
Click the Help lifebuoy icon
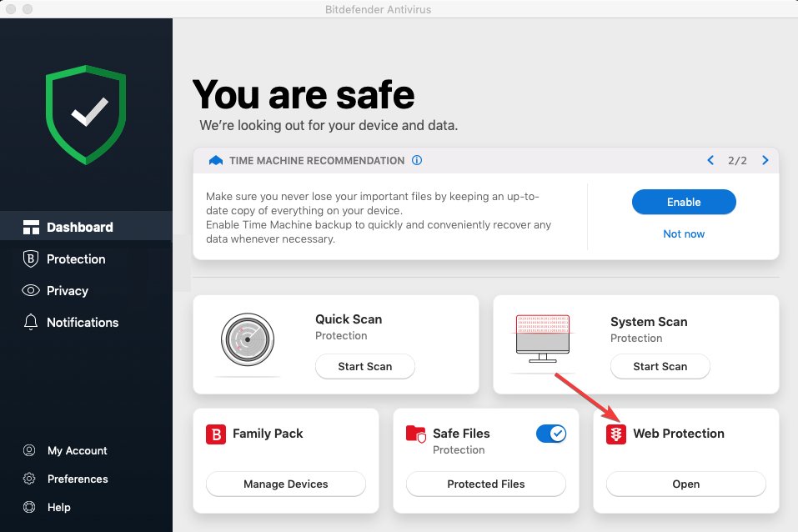tap(29, 507)
